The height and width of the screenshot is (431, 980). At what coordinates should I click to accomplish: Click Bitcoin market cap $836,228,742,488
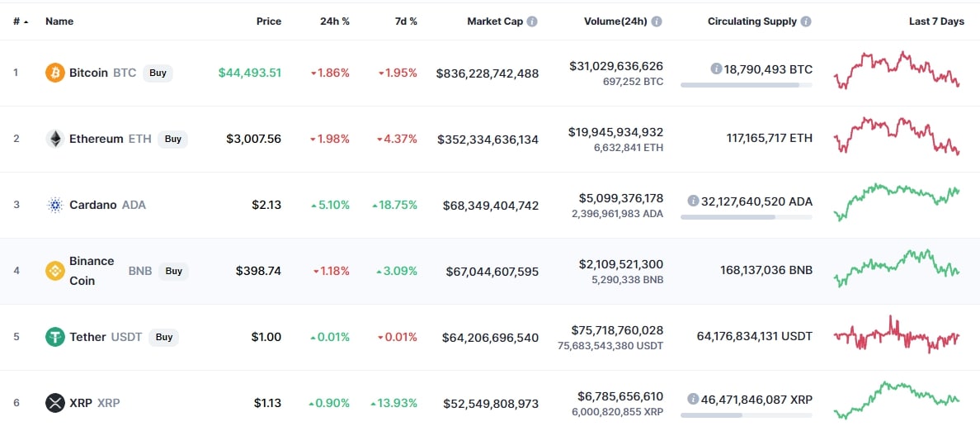[488, 73]
